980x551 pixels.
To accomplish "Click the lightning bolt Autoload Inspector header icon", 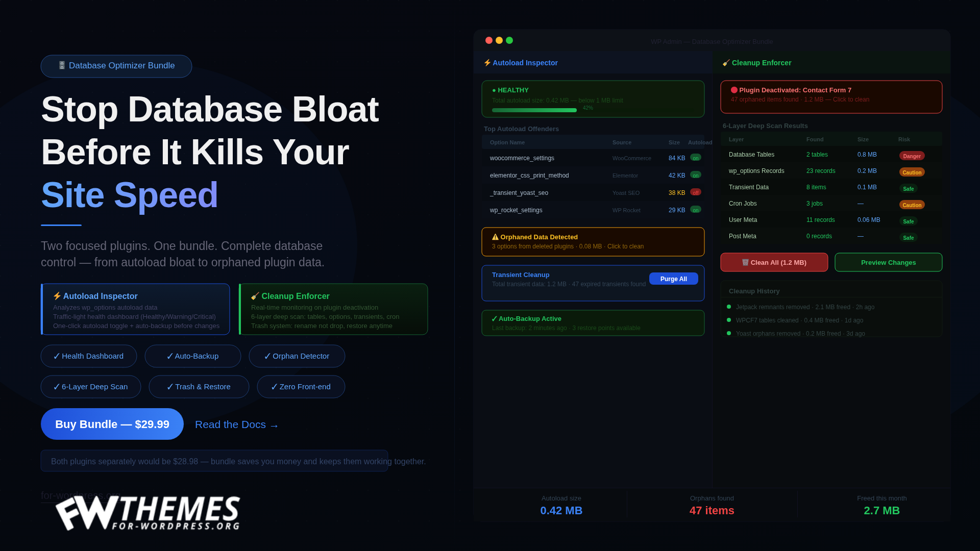I will [487, 63].
